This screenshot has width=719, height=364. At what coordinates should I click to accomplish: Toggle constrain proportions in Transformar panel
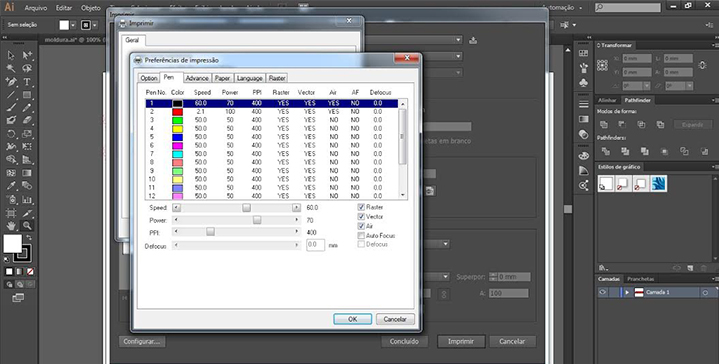pyautogui.click(x=702, y=65)
